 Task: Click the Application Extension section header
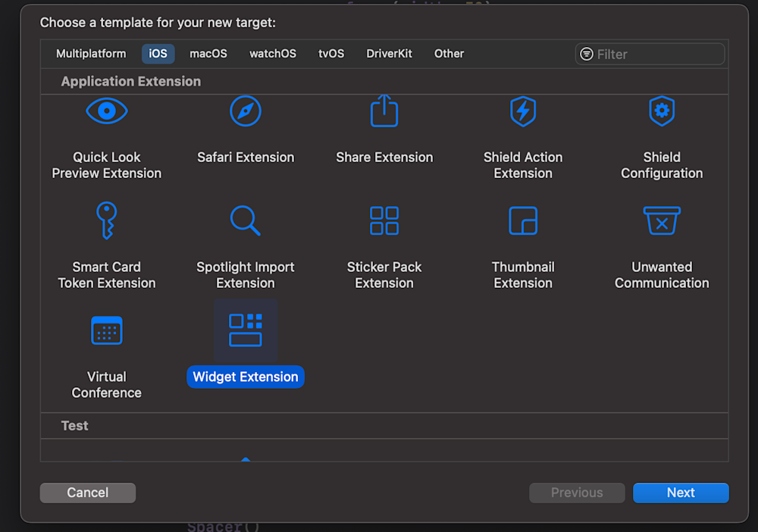pos(131,81)
